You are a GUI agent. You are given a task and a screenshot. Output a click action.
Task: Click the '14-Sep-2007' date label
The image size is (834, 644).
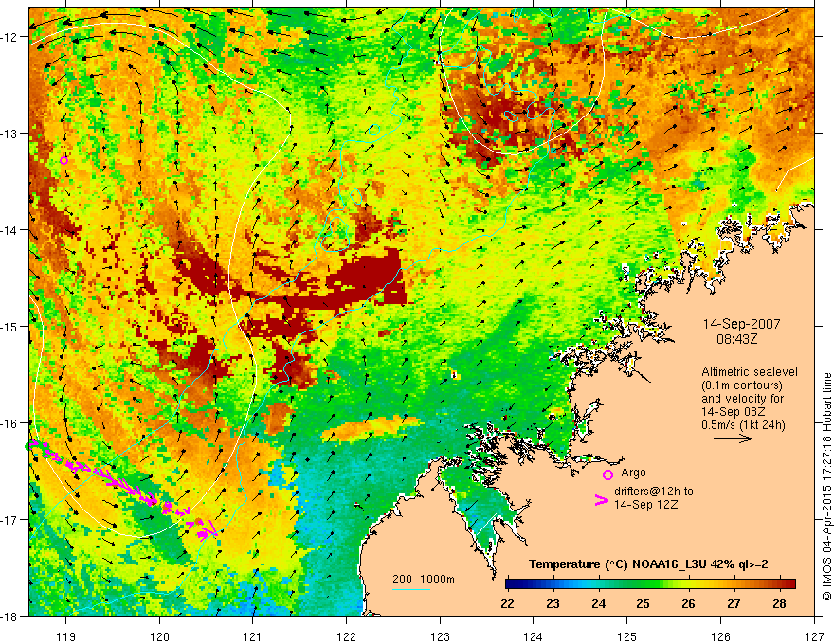point(741,324)
